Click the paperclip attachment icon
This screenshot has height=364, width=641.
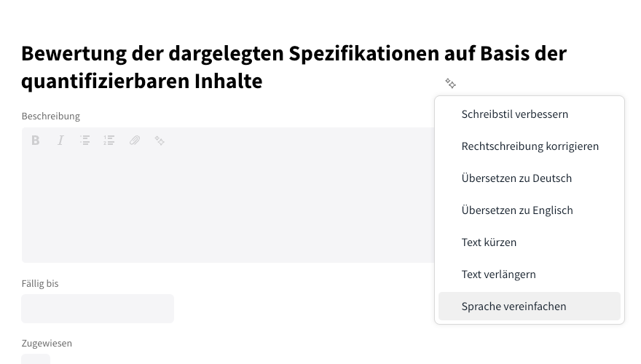point(135,141)
